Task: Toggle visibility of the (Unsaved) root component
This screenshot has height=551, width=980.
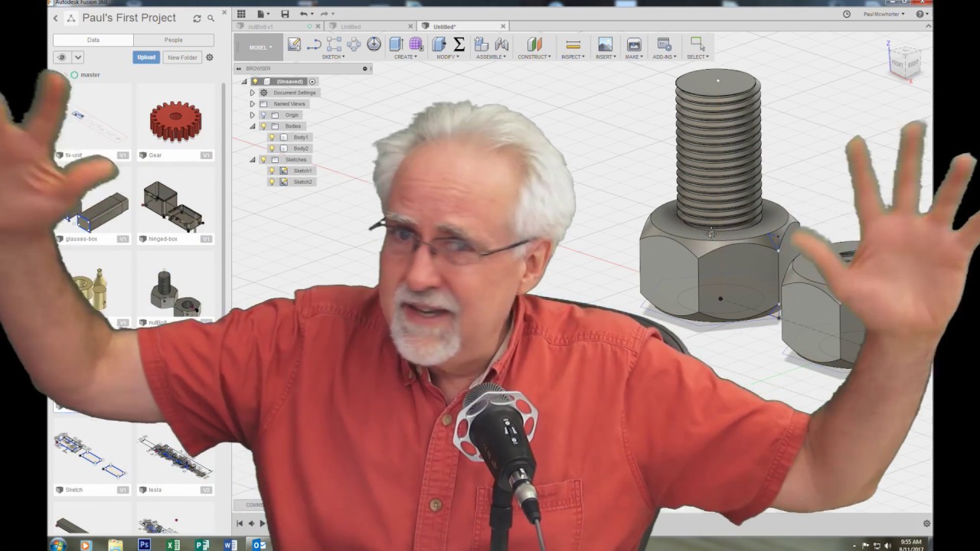Action: [x=256, y=81]
